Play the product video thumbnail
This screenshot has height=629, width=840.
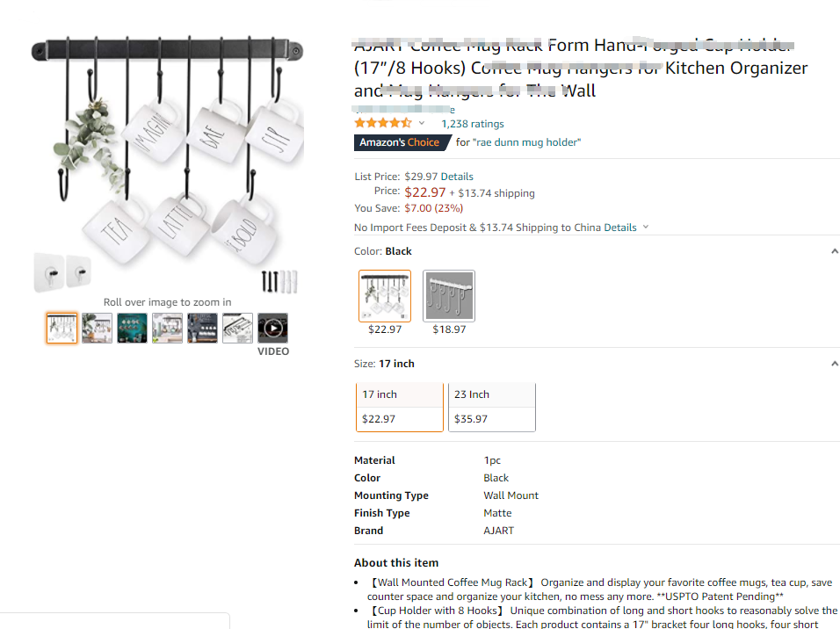point(272,329)
